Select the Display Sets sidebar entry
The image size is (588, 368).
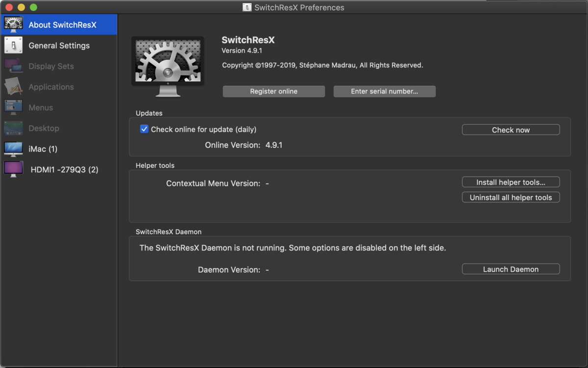coord(59,66)
